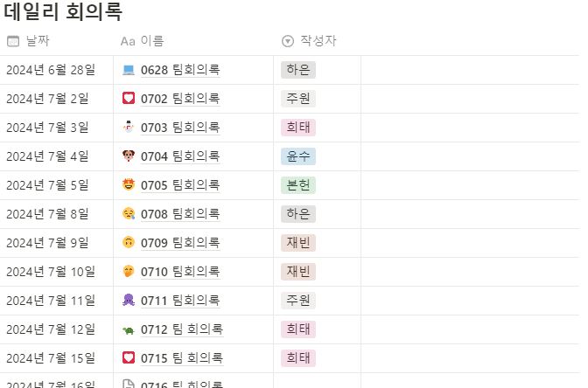Click the 데일리 회의록 database title
Image resolution: width=588 pixels, height=388 pixels.
point(63,11)
